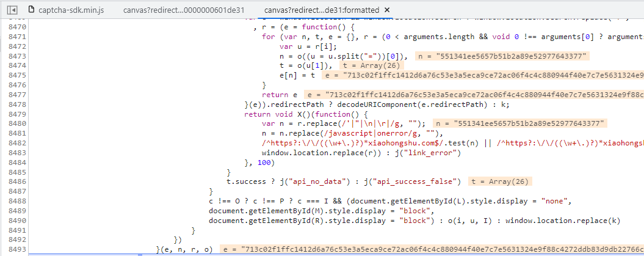Add breakpoint at line 8480
Viewport: 644px width, 256px height.
18,123
